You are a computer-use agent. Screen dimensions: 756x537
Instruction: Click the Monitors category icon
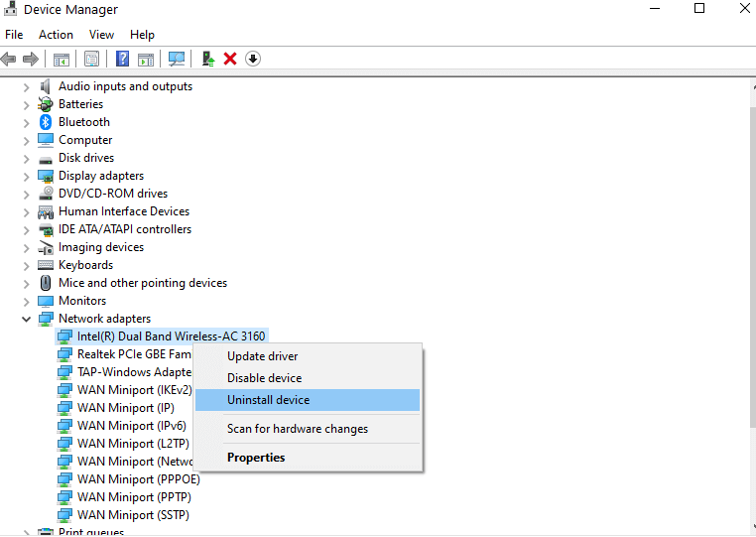click(x=46, y=301)
